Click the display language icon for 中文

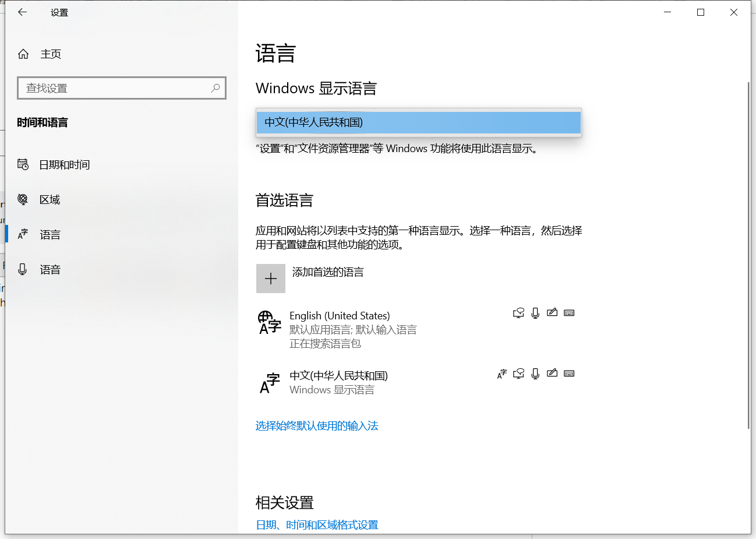(x=501, y=374)
